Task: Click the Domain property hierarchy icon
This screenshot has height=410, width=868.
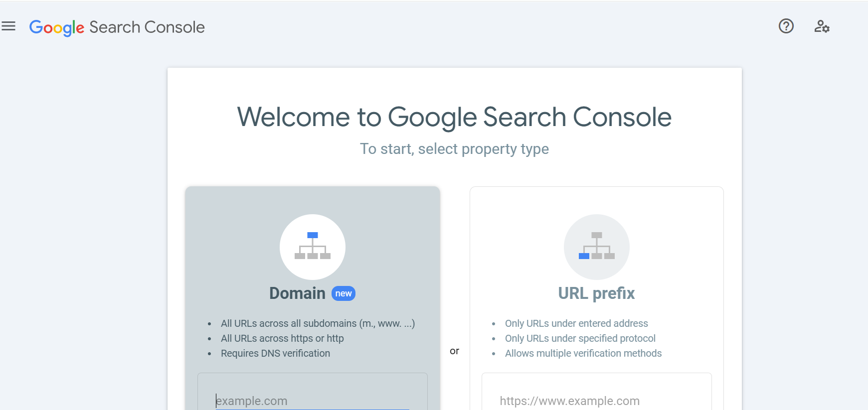Action: click(313, 247)
